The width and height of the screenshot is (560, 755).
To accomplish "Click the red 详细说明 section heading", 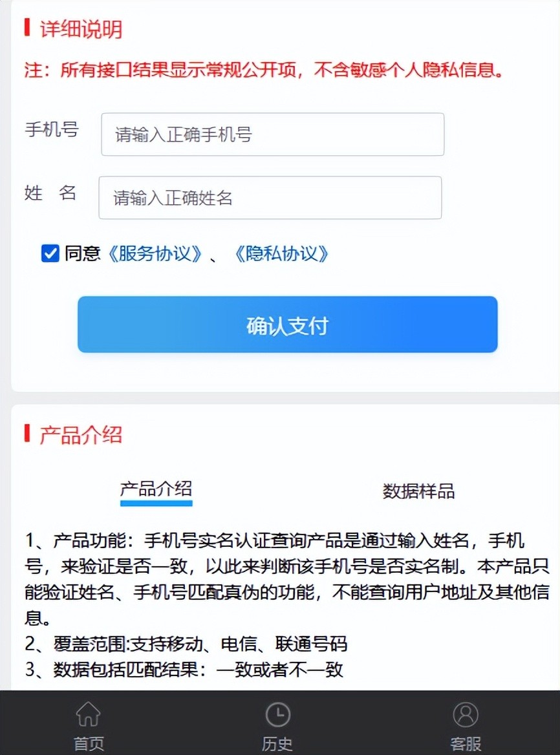I will tap(81, 29).
